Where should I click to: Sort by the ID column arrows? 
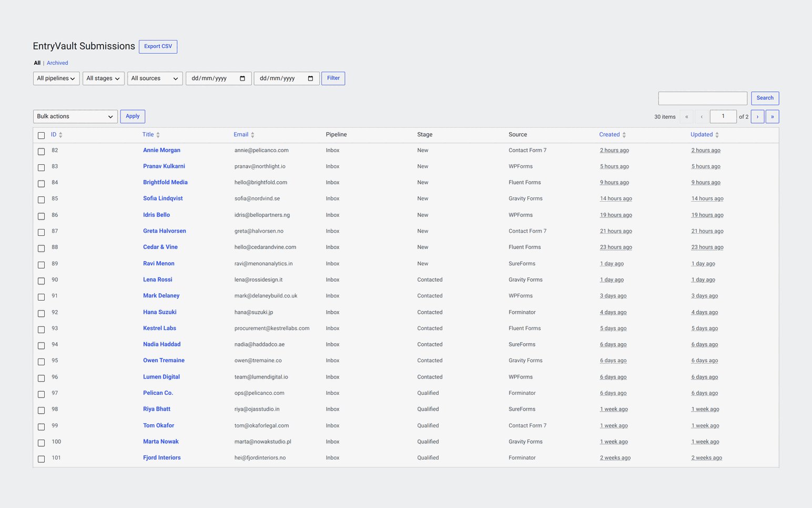(x=60, y=135)
